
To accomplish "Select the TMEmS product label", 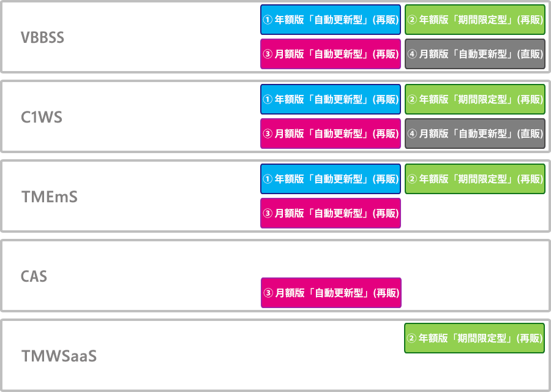I will (50, 197).
